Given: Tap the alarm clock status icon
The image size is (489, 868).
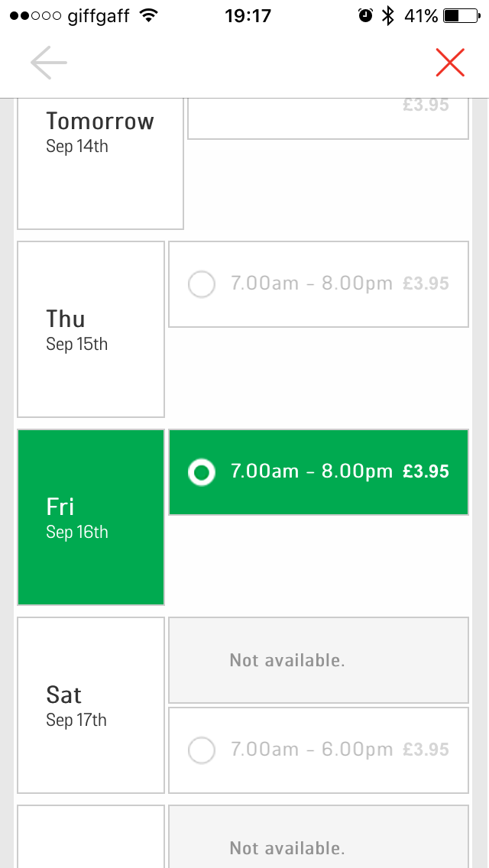Looking at the screenshot, I should (x=365, y=15).
